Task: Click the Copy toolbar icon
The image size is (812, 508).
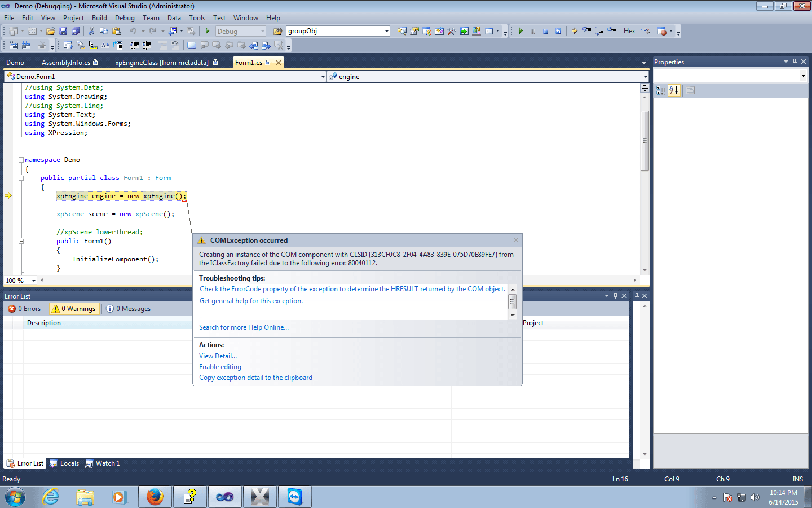Action: [x=104, y=31]
